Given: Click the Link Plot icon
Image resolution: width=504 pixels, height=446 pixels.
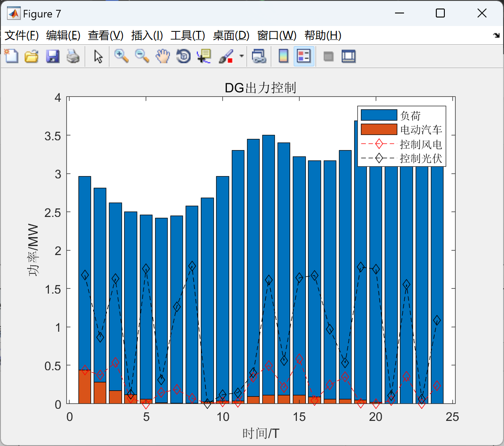Looking at the screenshot, I should (x=259, y=56).
